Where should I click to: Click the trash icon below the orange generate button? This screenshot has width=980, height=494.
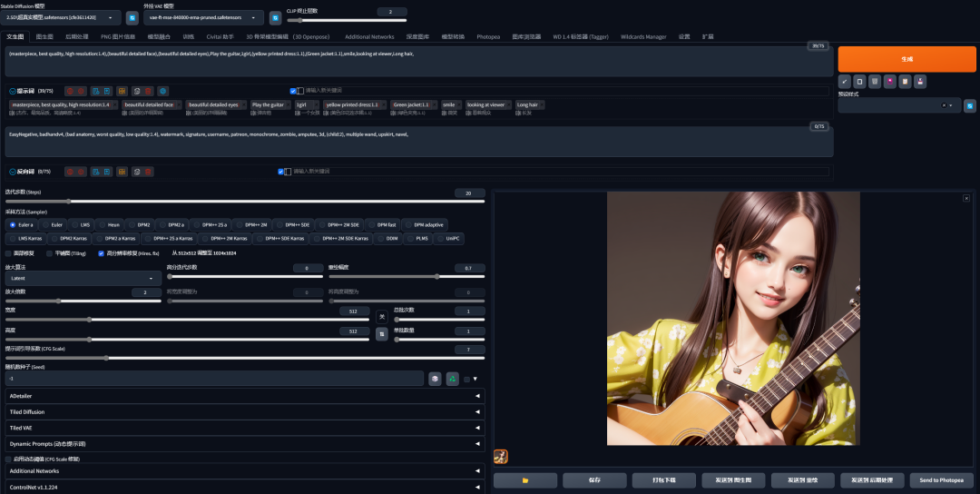pos(875,82)
